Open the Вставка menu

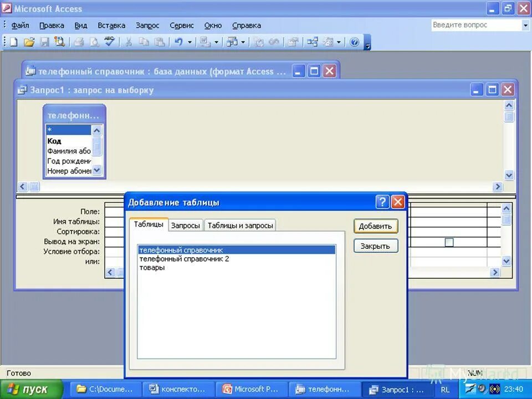(111, 25)
